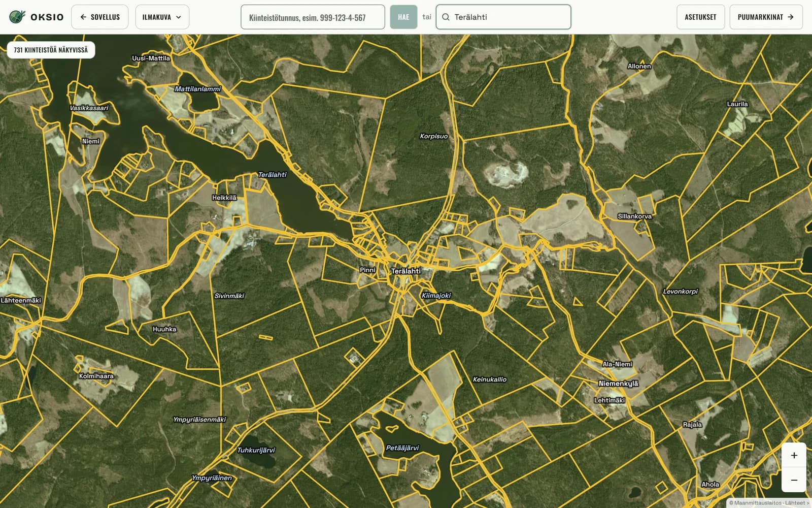
Task: Click the Levonkorpi map label
Action: click(x=681, y=292)
